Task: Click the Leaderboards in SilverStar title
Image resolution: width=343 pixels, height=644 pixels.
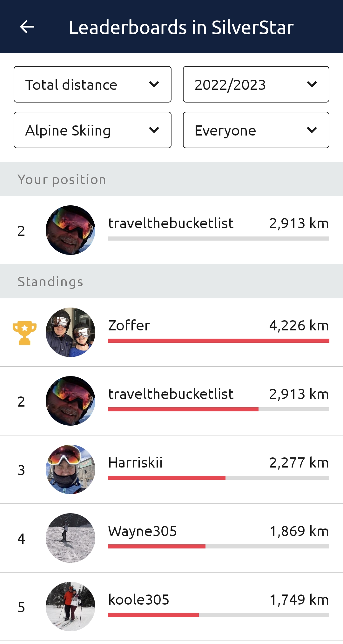Action: point(181,27)
